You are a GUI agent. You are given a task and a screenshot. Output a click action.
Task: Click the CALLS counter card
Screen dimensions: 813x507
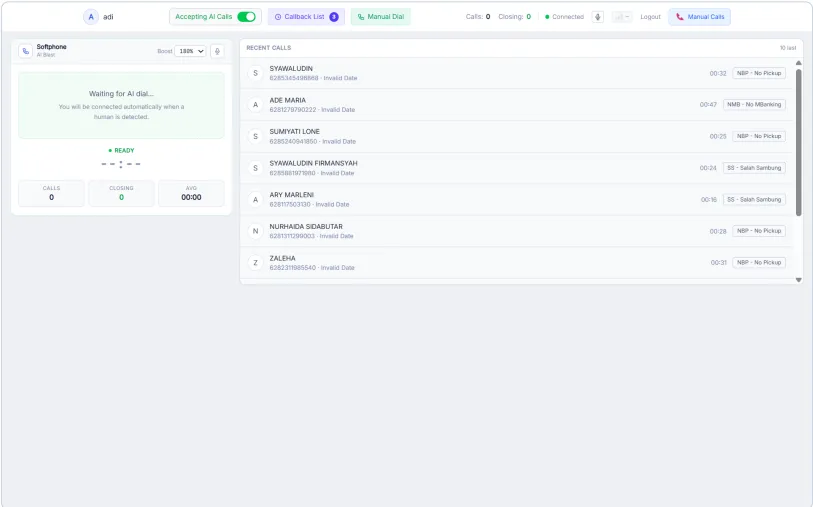coord(51,193)
